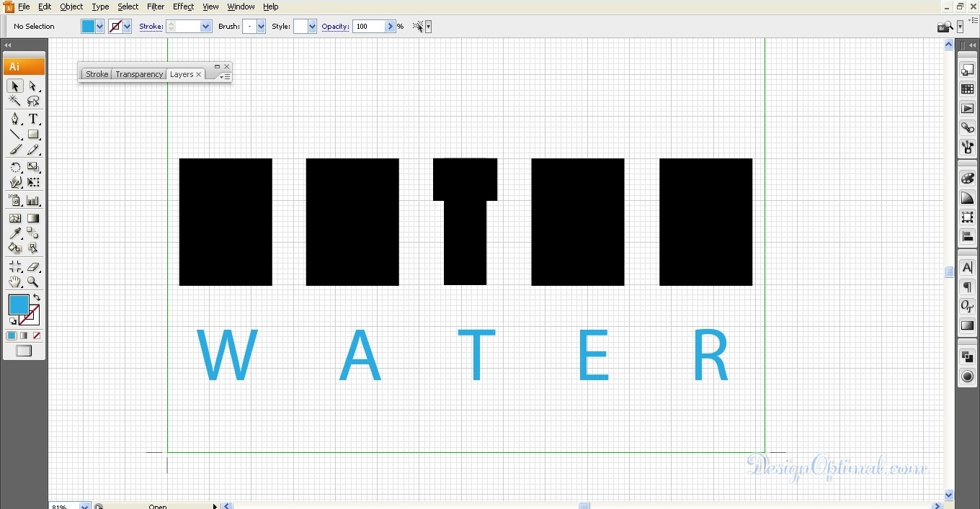980x509 pixels.
Task: Click the swap fill and stroke arrow
Action: point(37,297)
